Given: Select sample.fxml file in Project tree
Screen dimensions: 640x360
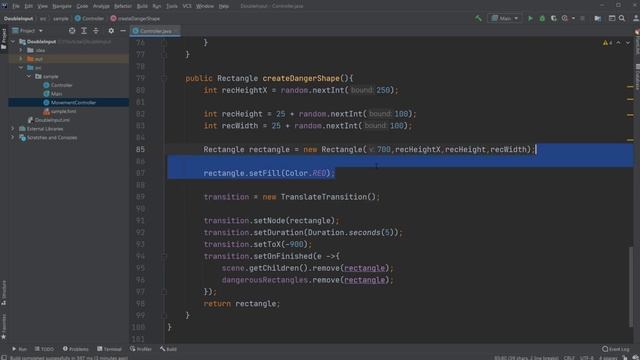Looking at the screenshot, I should 63,111.
